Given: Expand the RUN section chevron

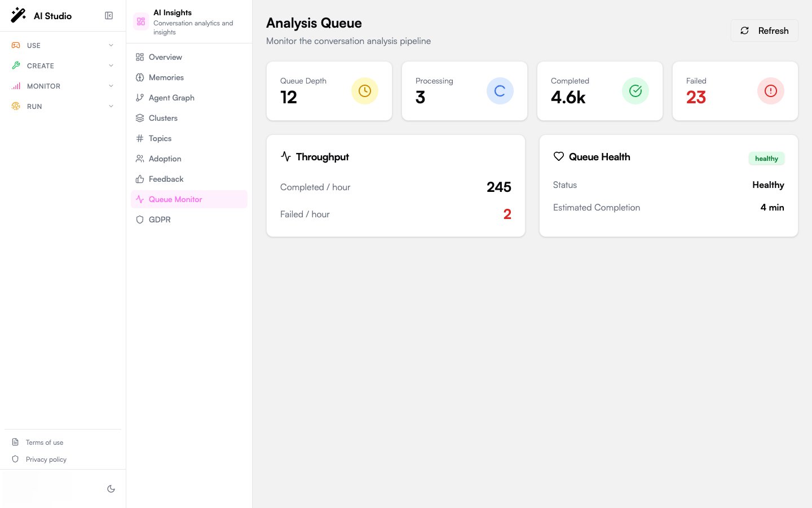Looking at the screenshot, I should point(111,106).
